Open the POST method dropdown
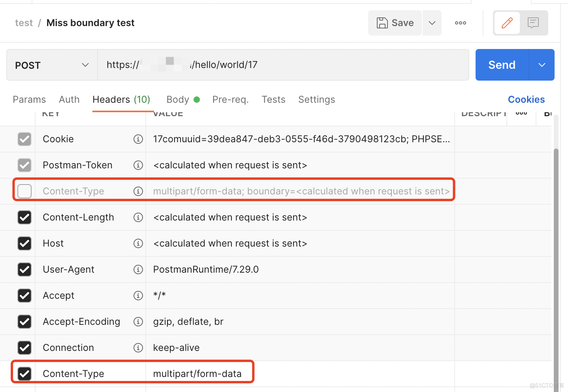568x392 pixels. [52, 65]
